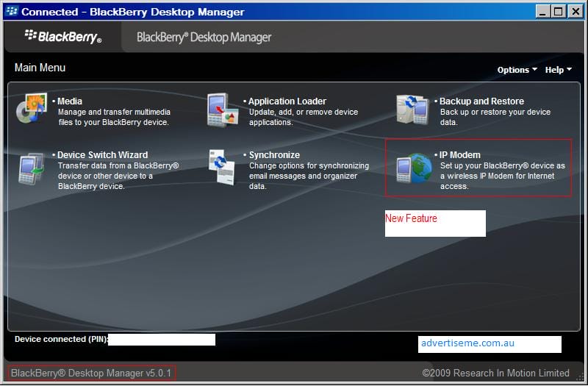
Task: Expand the Options dropdown menu
Action: click(517, 70)
